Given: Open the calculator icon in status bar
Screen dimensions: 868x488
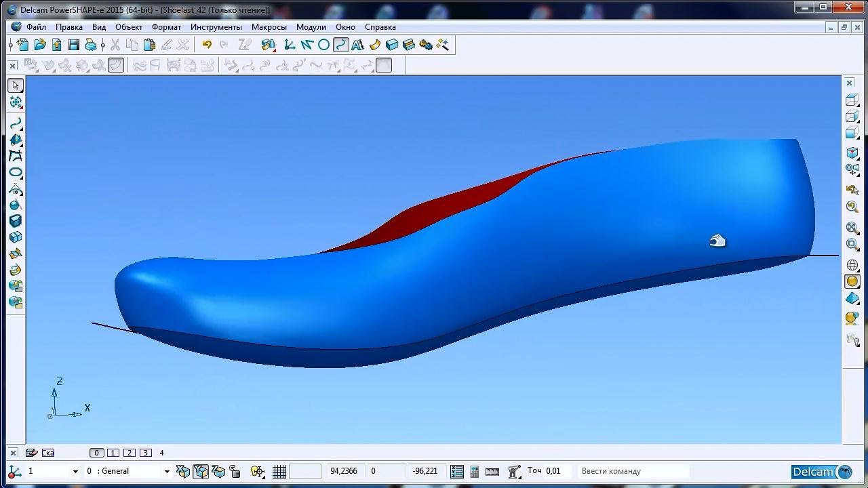Looking at the screenshot, I should (475, 471).
